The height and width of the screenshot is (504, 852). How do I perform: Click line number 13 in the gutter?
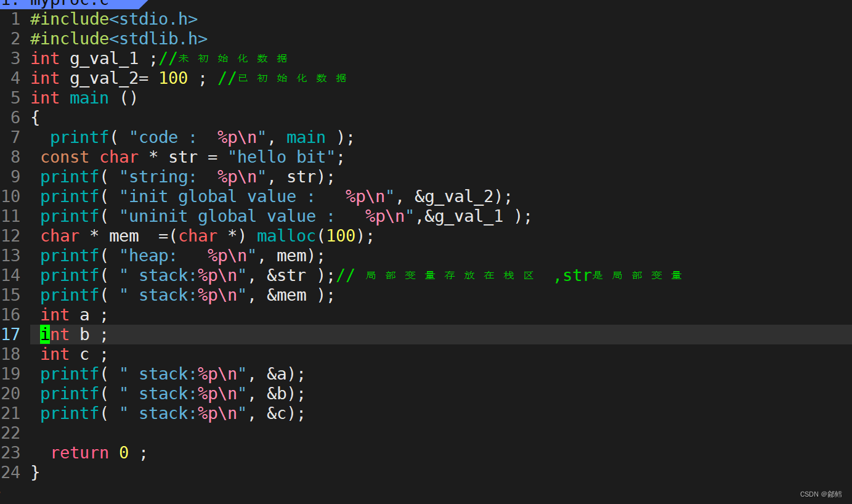[x=10, y=255]
